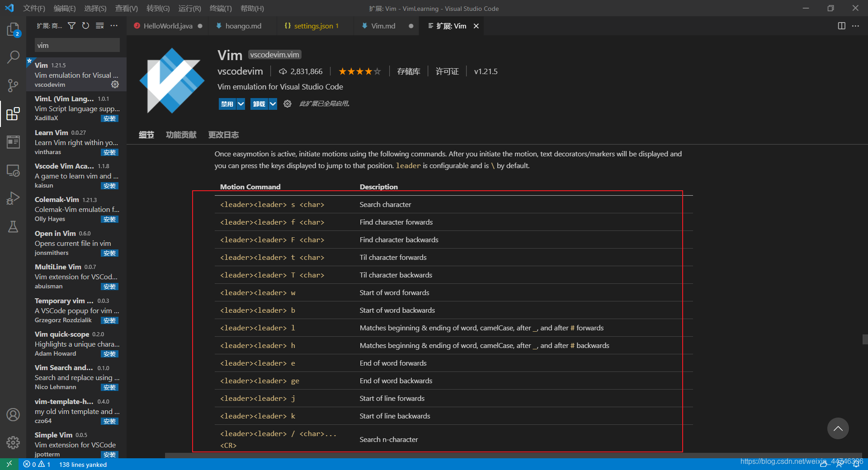This screenshot has width=868, height=470.
Task: Click the vscodevim.vim identifier badge
Action: tap(274, 55)
